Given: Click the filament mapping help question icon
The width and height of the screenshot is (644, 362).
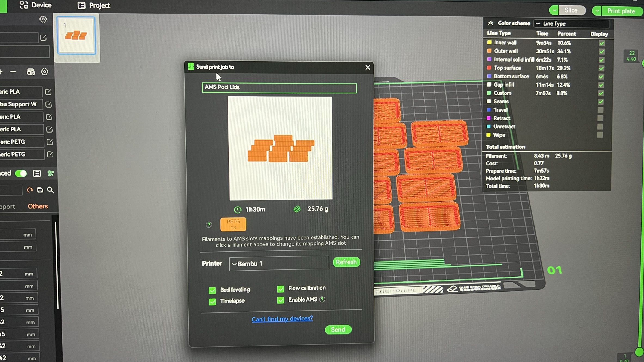Looking at the screenshot, I should point(209,225).
